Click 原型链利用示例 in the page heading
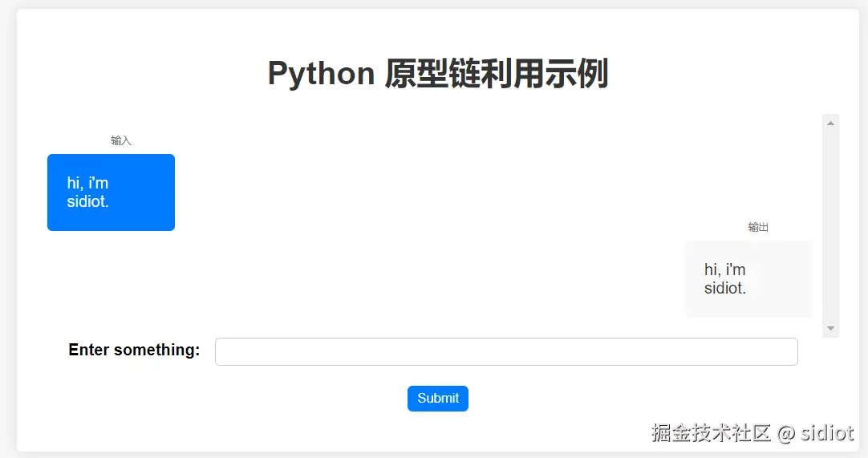Screen dimensions: 868x458 (x=496, y=74)
